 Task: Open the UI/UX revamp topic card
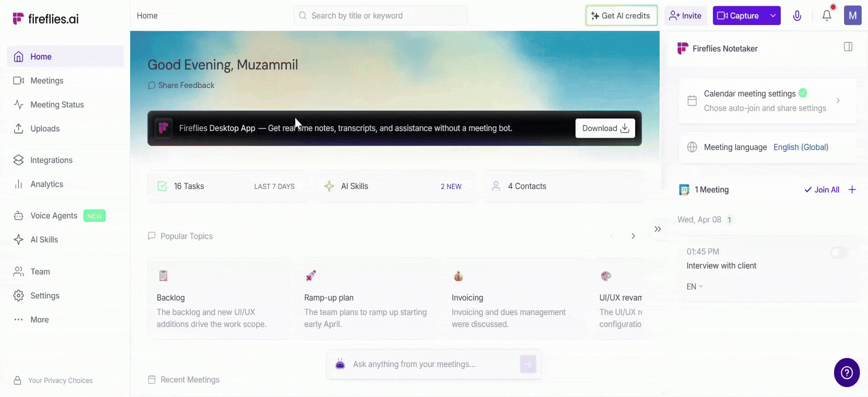click(617, 299)
